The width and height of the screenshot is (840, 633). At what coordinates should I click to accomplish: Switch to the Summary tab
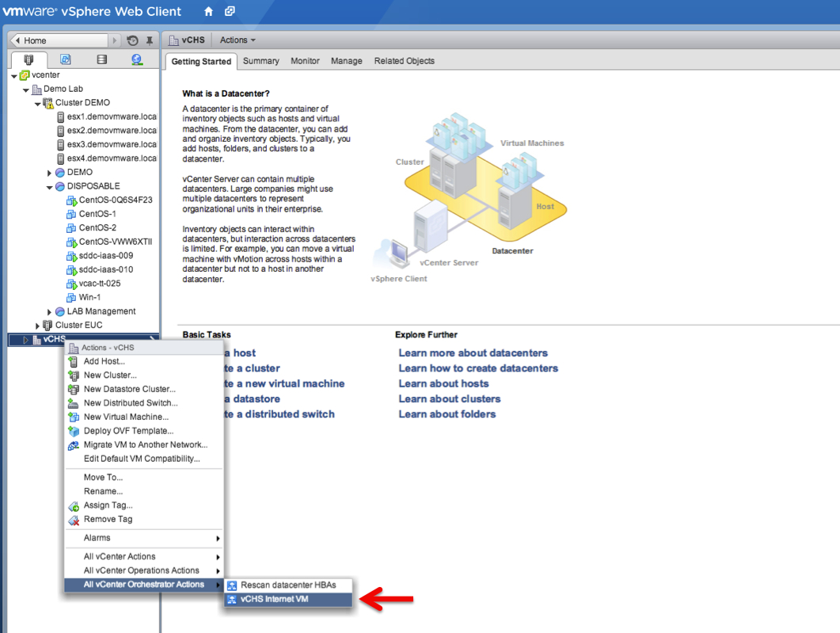(261, 61)
